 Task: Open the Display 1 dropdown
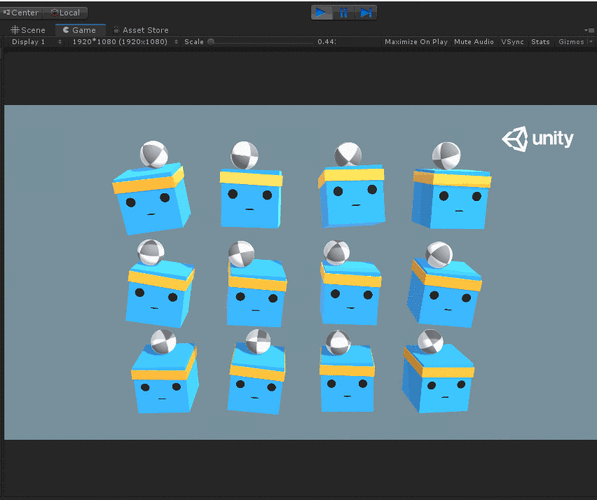click(x=36, y=42)
